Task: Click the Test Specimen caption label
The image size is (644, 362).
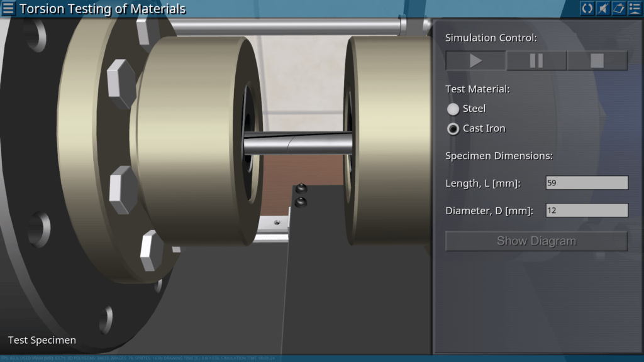Action: tap(42, 340)
